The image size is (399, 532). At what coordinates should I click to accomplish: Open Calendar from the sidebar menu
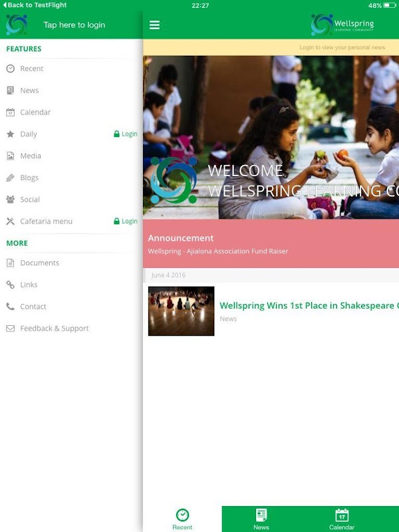coord(71,112)
